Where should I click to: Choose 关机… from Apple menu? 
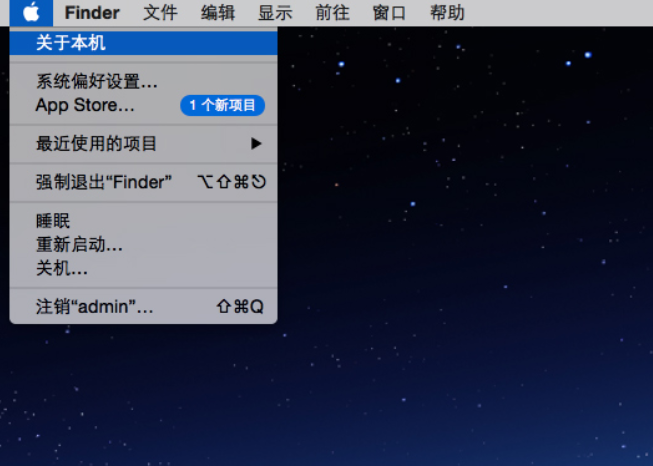point(143,268)
